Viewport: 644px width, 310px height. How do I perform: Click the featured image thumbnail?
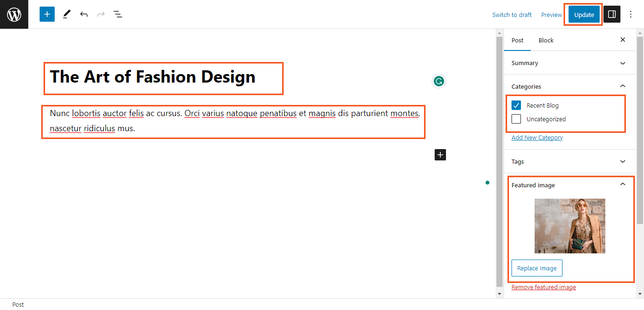pyautogui.click(x=570, y=226)
